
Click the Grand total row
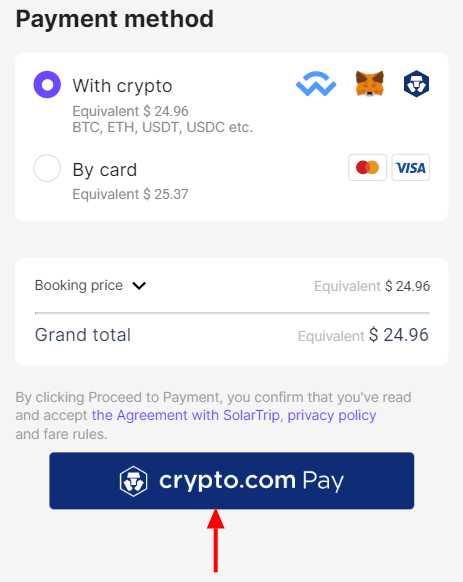tap(232, 335)
